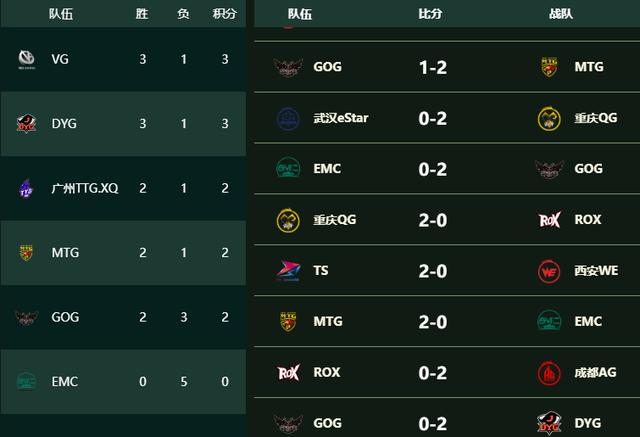Image resolution: width=640 pixels, height=437 pixels.
Task: Select ROX logo beside 0-2 score against 成都AG
Action: tap(288, 373)
